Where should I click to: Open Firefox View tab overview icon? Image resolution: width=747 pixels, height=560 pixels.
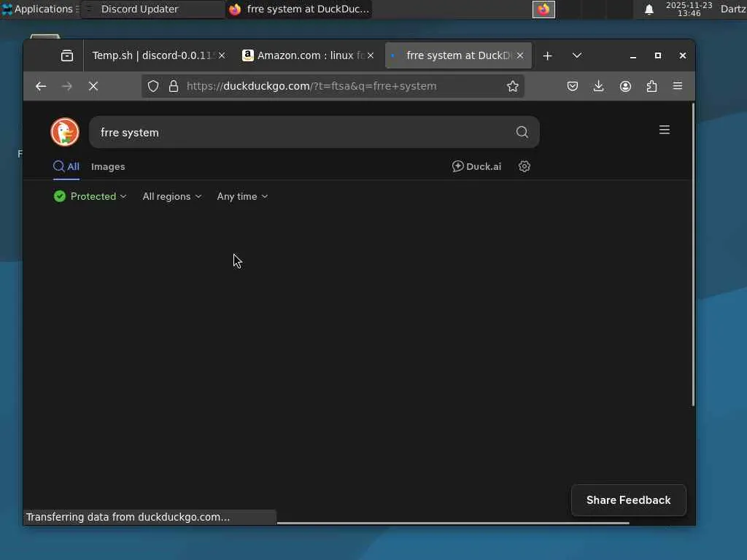pyautogui.click(x=67, y=55)
